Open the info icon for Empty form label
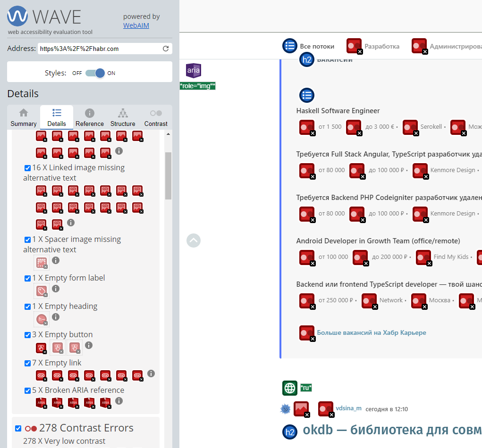This screenshot has height=448, width=482. (x=56, y=289)
